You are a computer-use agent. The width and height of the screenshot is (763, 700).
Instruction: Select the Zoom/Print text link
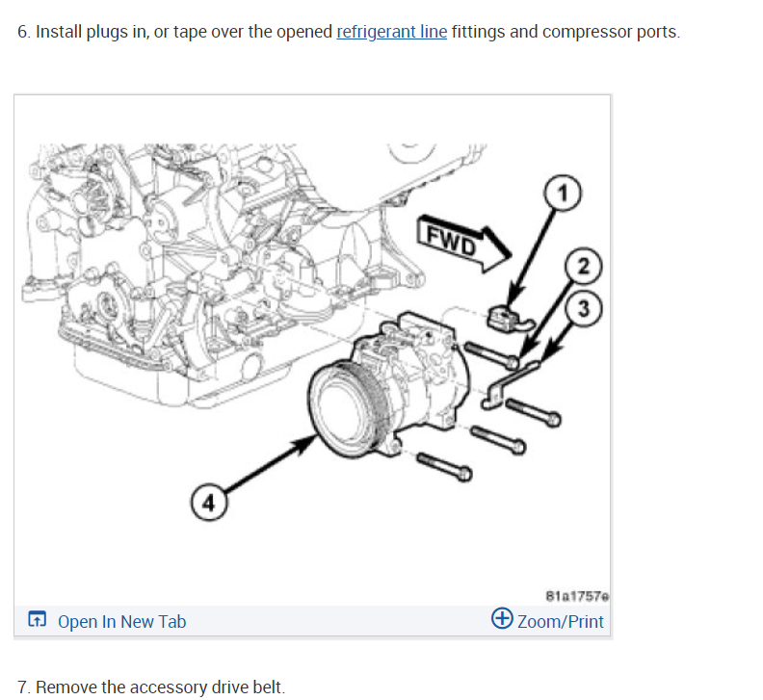560,621
